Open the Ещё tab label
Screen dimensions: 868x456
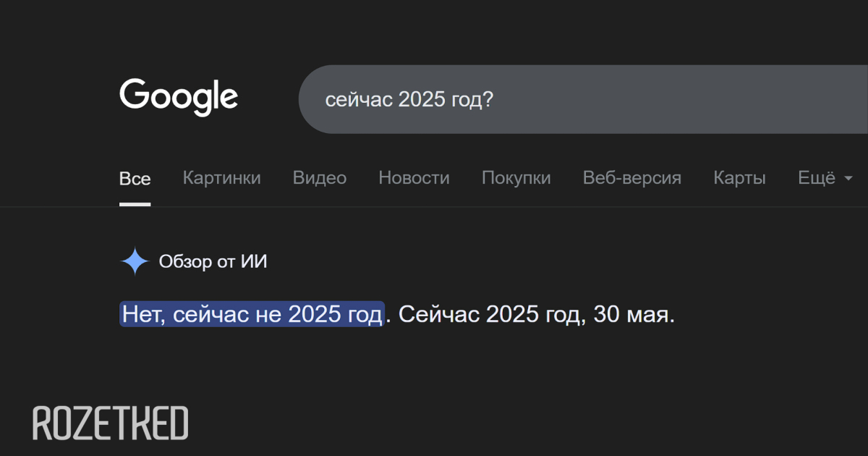(x=817, y=177)
